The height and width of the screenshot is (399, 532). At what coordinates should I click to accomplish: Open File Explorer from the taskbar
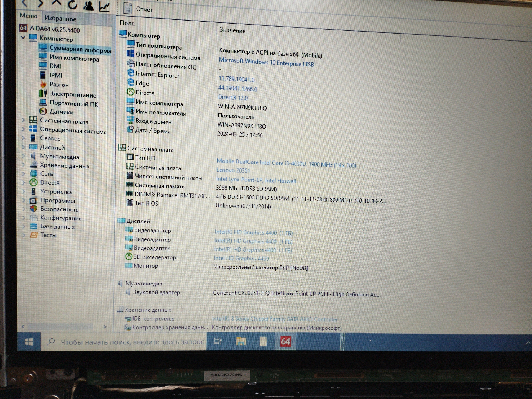pyautogui.click(x=241, y=341)
